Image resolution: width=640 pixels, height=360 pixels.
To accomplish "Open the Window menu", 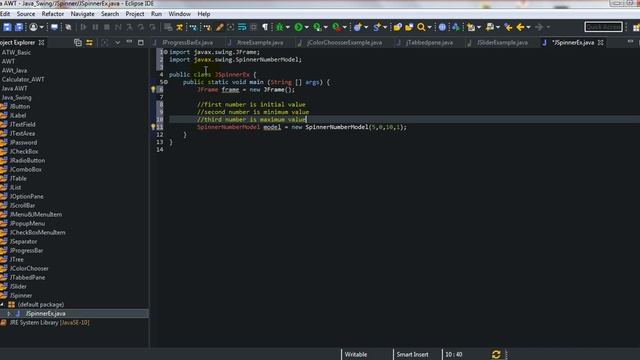I will [180, 14].
